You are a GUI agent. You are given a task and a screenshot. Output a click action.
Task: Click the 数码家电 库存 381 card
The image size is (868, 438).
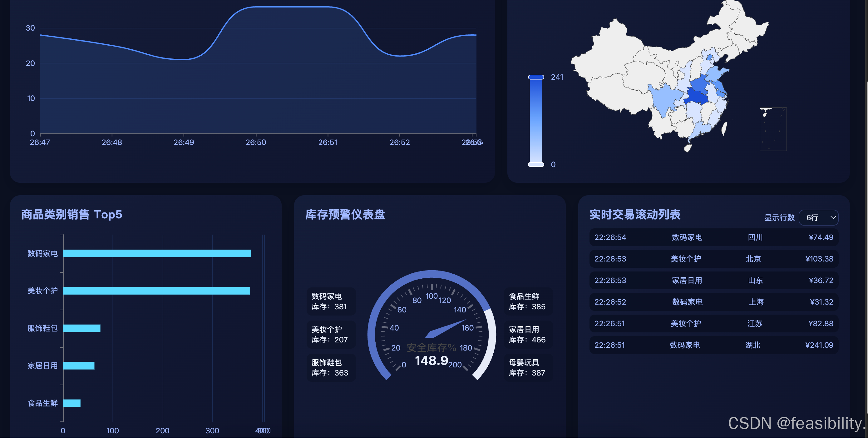pyautogui.click(x=331, y=301)
